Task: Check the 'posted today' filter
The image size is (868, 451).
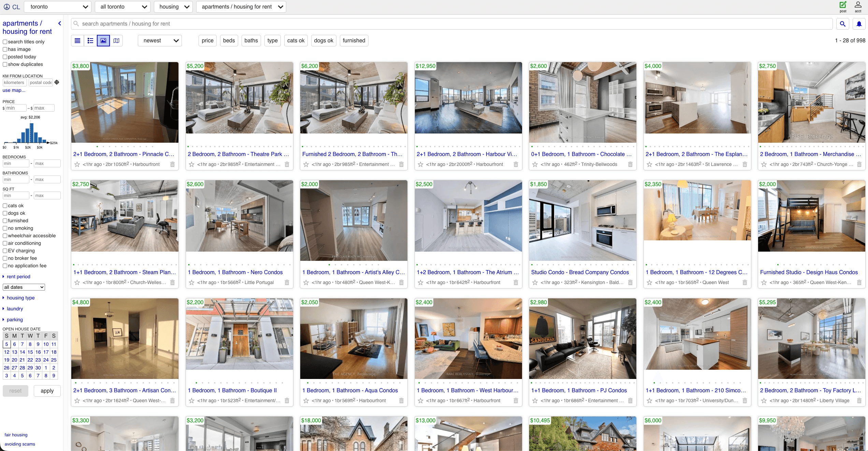Action: tap(5, 57)
